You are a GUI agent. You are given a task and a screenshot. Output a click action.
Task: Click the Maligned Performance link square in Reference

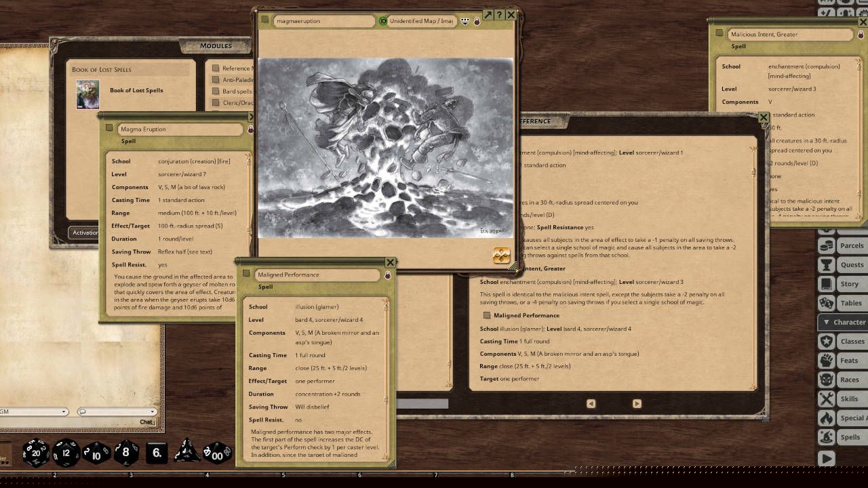[x=486, y=315]
